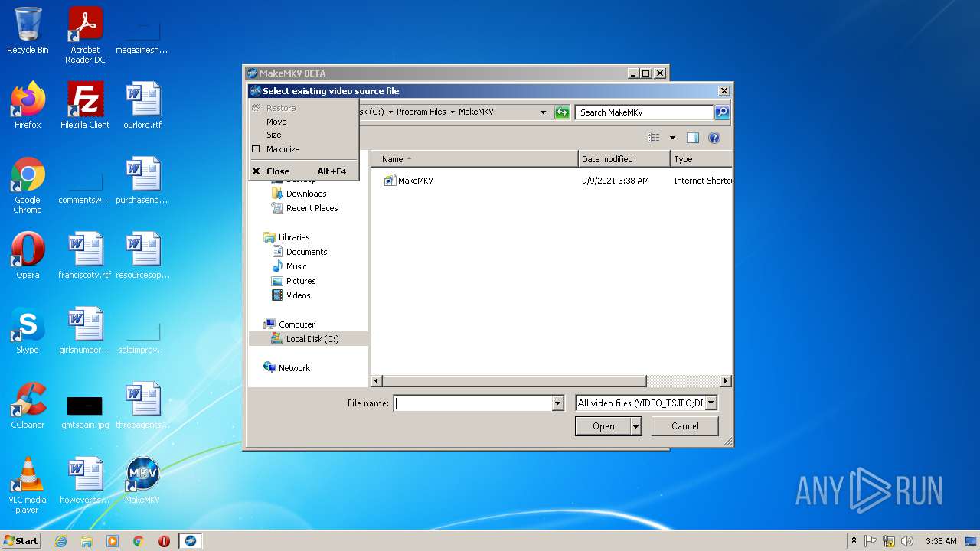
Task: Sort by Date modified column header
Action: (x=624, y=159)
